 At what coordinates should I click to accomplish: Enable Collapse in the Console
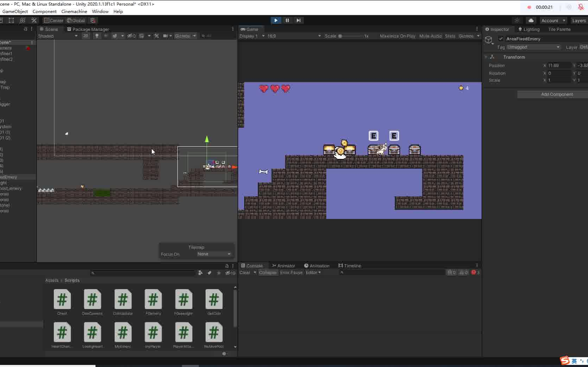click(267, 273)
